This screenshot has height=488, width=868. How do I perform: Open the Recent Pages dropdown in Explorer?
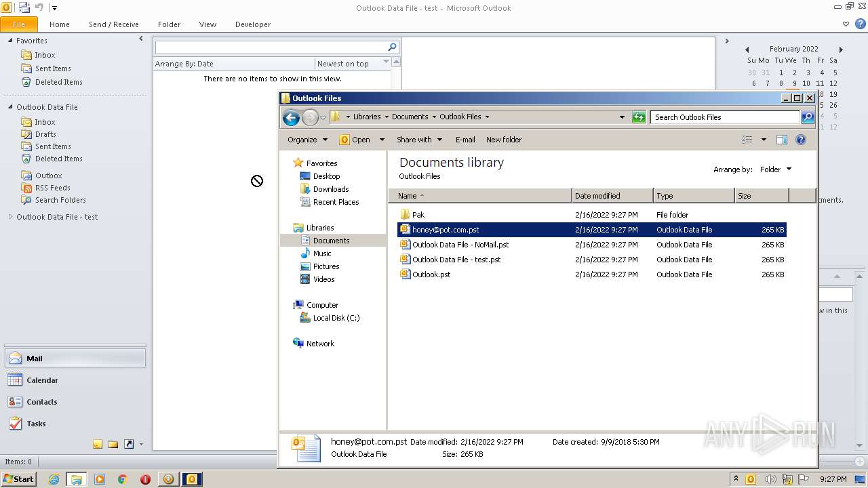(x=323, y=117)
